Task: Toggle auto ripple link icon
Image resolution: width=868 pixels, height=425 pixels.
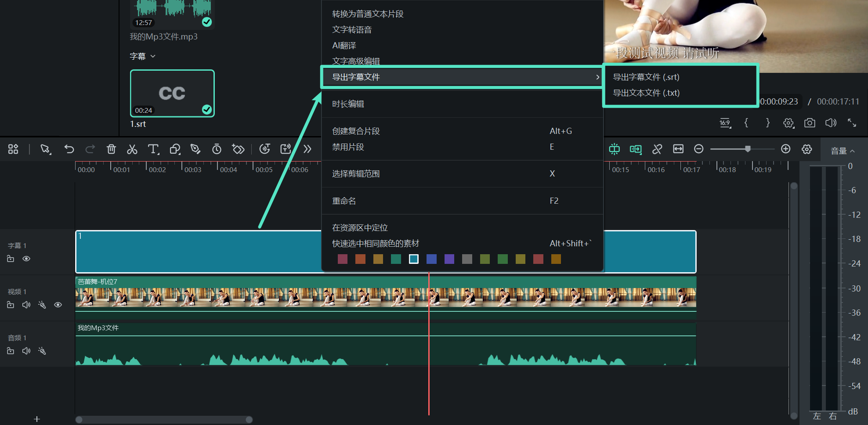Action: click(636, 149)
